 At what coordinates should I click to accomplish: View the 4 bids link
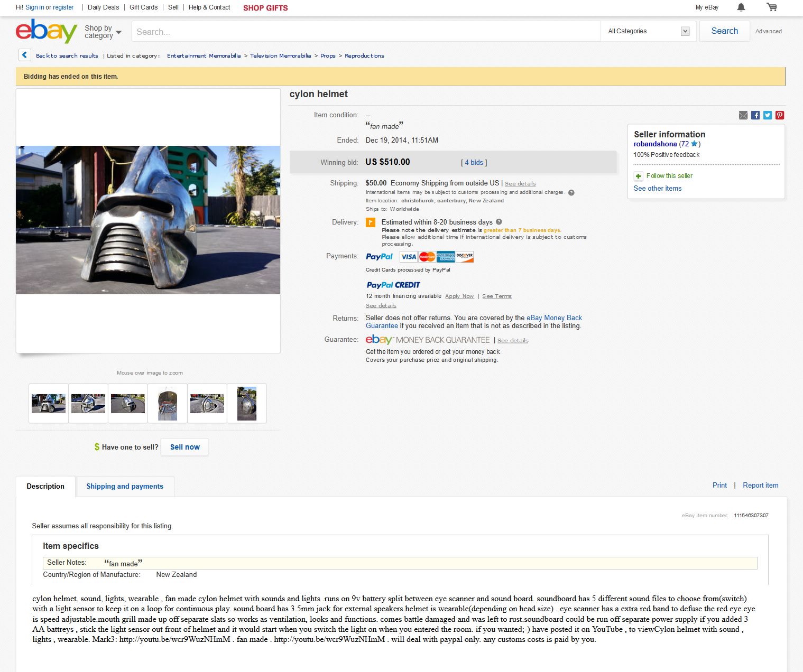tap(474, 163)
